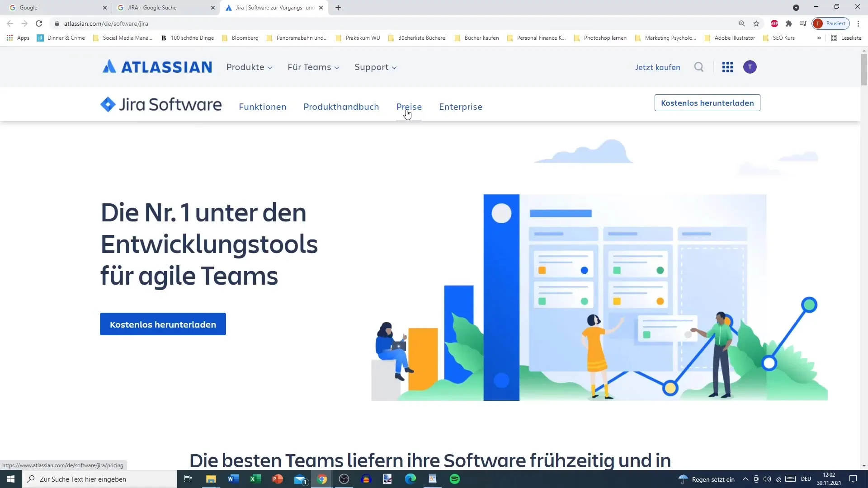Viewport: 868px width, 488px height.
Task: Open the Produkthandbuch page
Action: click(x=341, y=107)
